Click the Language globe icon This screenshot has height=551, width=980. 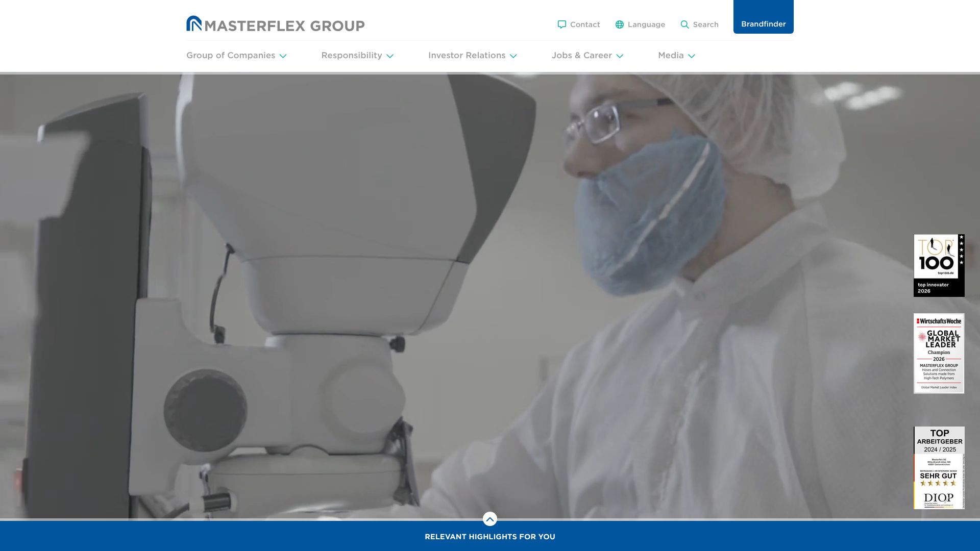click(619, 24)
